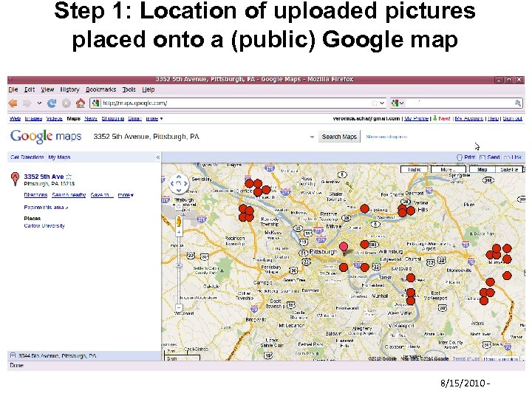Click the 3344 5th Avenue bottom entry
The width and height of the screenshot is (532, 399).
click(x=58, y=355)
